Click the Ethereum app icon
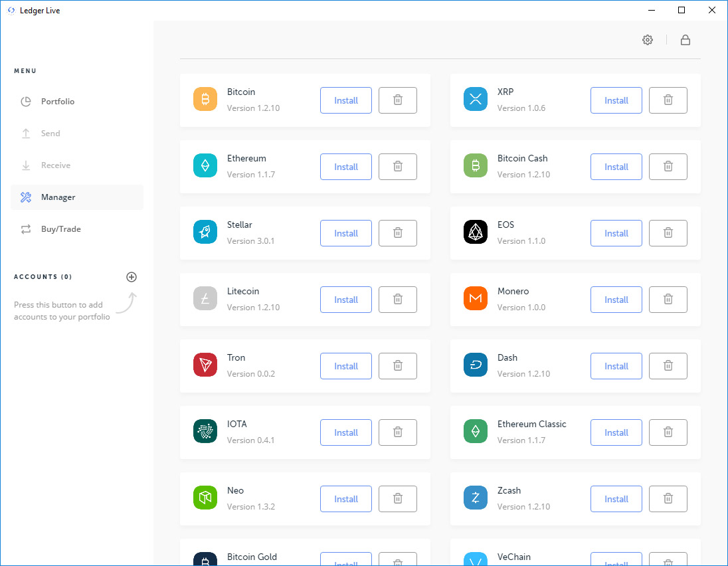 pyautogui.click(x=205, y=166)
